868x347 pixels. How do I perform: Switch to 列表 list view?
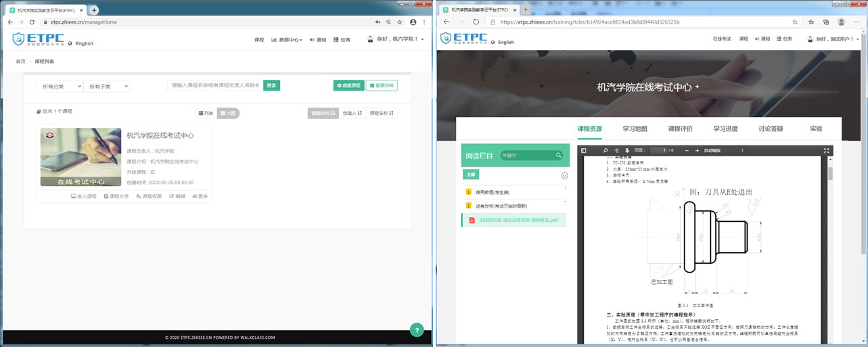[206, 113]
